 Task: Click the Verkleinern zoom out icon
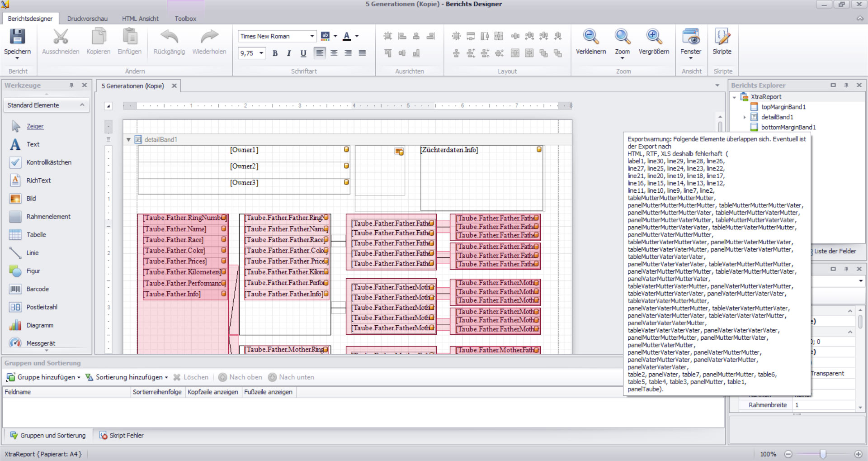point(590,37)
